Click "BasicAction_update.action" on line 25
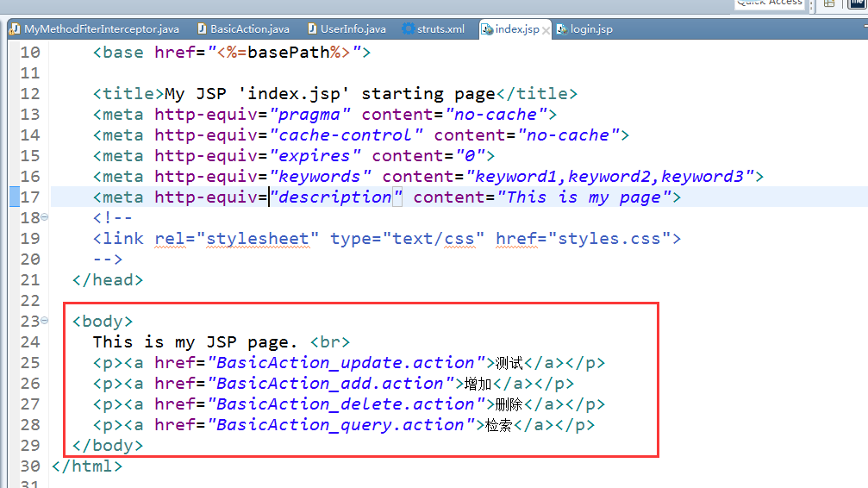The width and height of the screenshot is (868, 488). click(x=345, y=363)
